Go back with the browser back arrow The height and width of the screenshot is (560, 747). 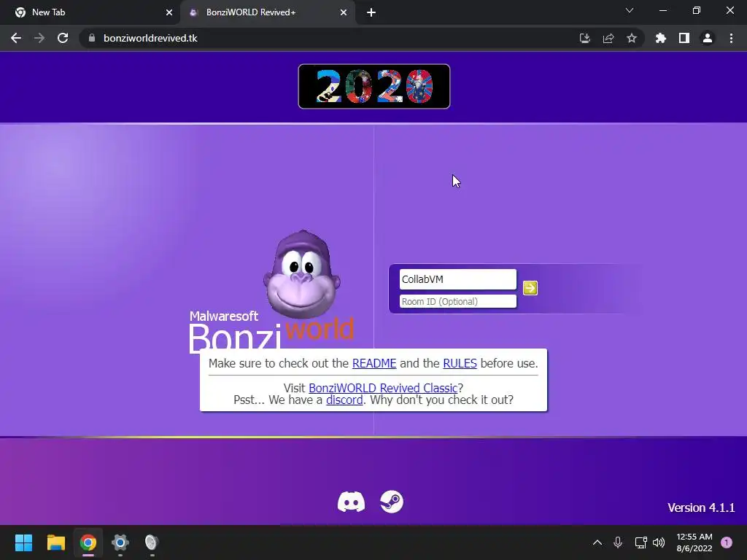[x=16, y=38]
